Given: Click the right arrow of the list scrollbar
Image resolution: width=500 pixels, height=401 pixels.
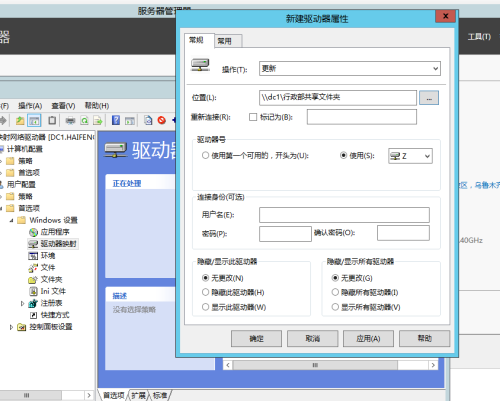Looking at the screenshot, I should pyautogui.click(x=433, y=365).
